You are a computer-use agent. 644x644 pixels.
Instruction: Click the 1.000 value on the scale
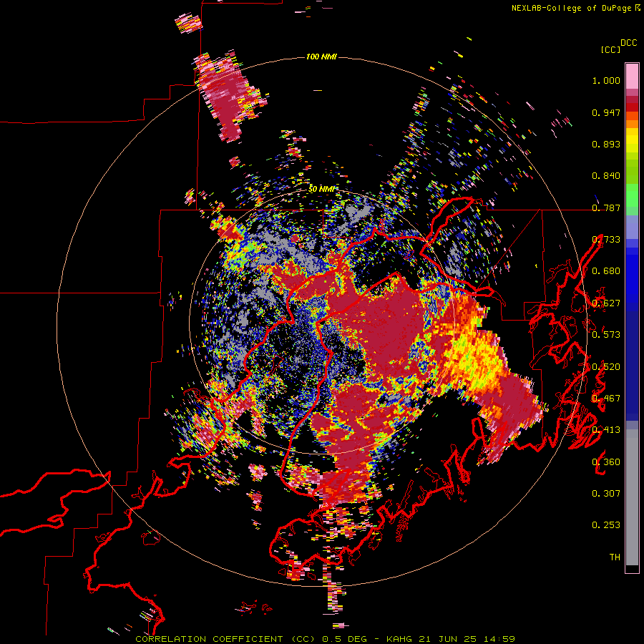pyautogui.click(x=606, y=80)
